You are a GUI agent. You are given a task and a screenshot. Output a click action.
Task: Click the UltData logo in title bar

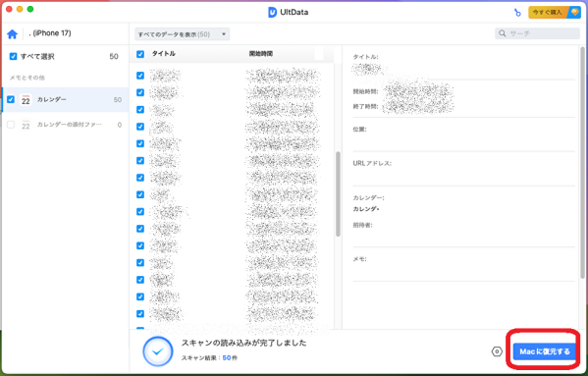[273, 12]
